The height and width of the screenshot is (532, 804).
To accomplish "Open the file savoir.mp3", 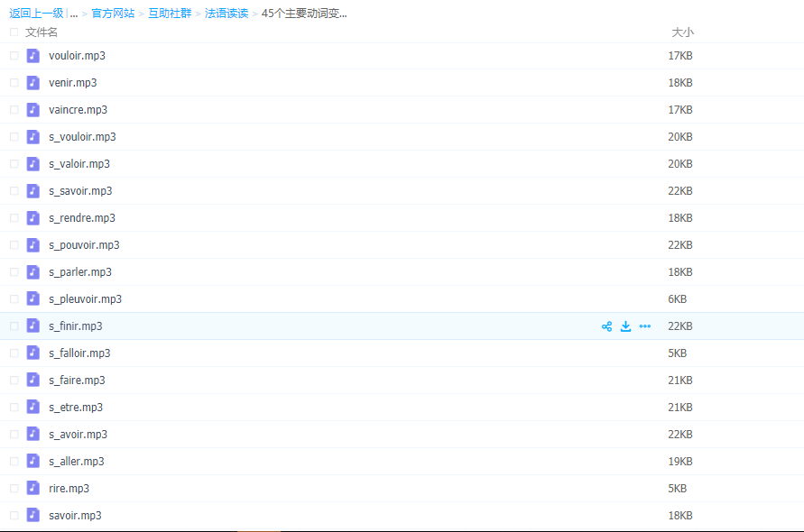I will 76,515.
